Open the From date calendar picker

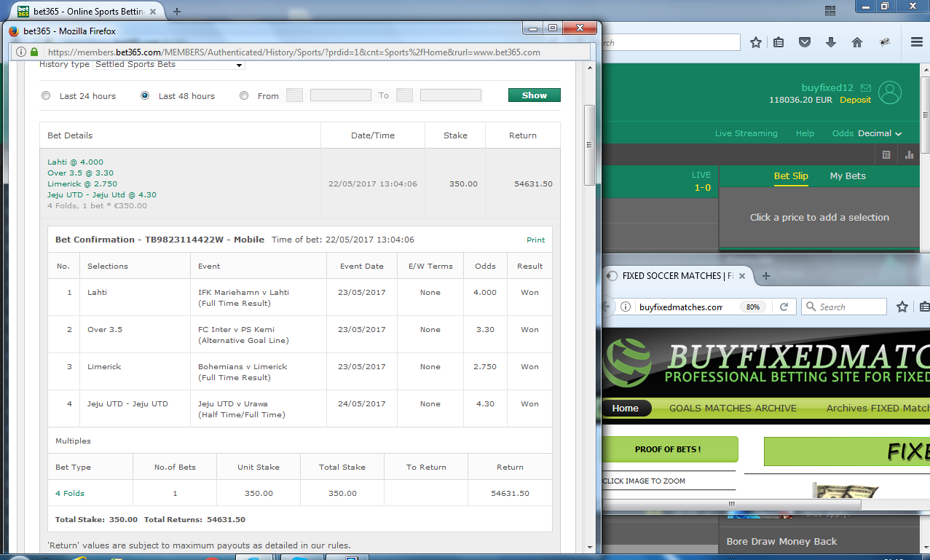tap(294, 95)
